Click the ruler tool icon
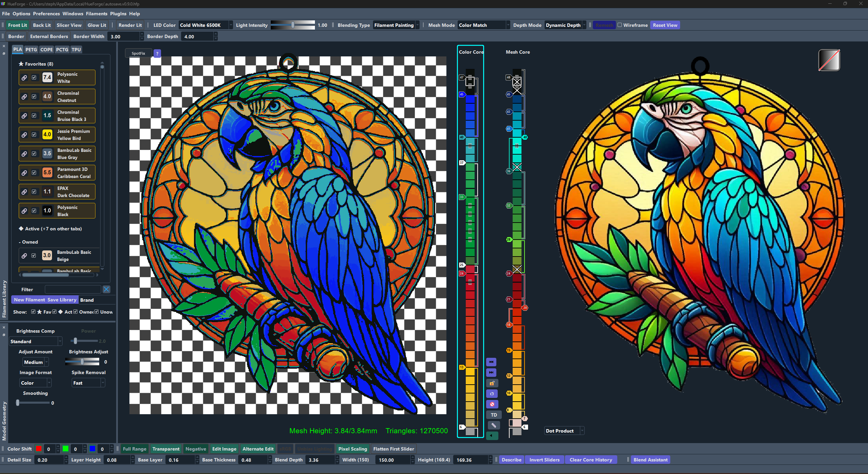 [x=494, y=425]
